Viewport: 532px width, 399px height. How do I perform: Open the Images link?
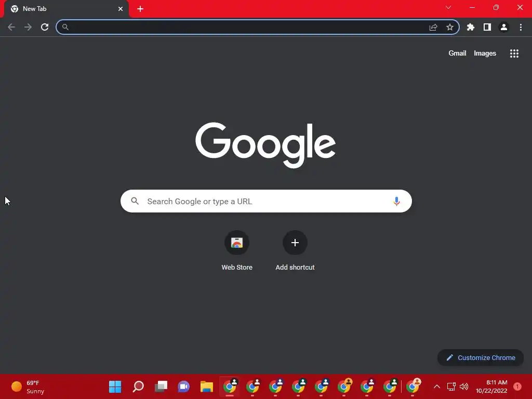(x=485, y=54)
